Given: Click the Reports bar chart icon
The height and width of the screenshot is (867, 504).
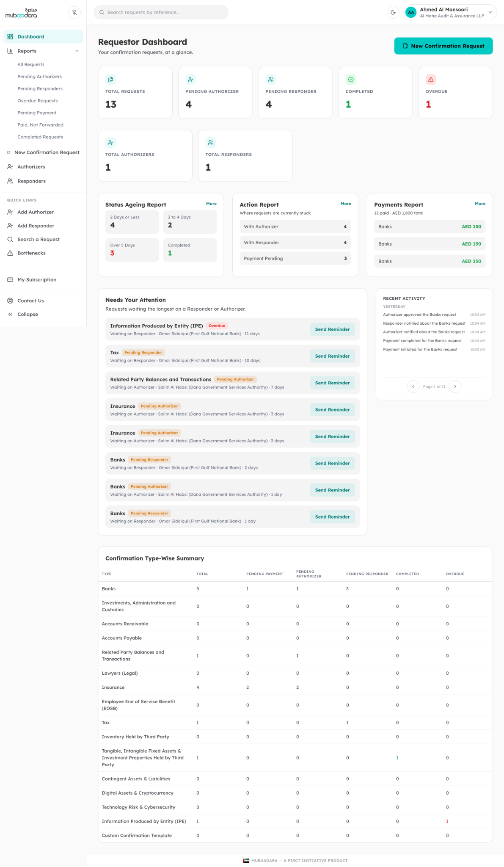Looking at the screenshot, I should pos(10,51).
